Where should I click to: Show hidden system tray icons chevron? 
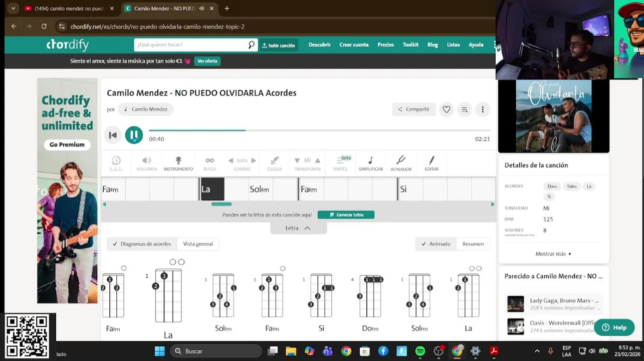[537, 351]
